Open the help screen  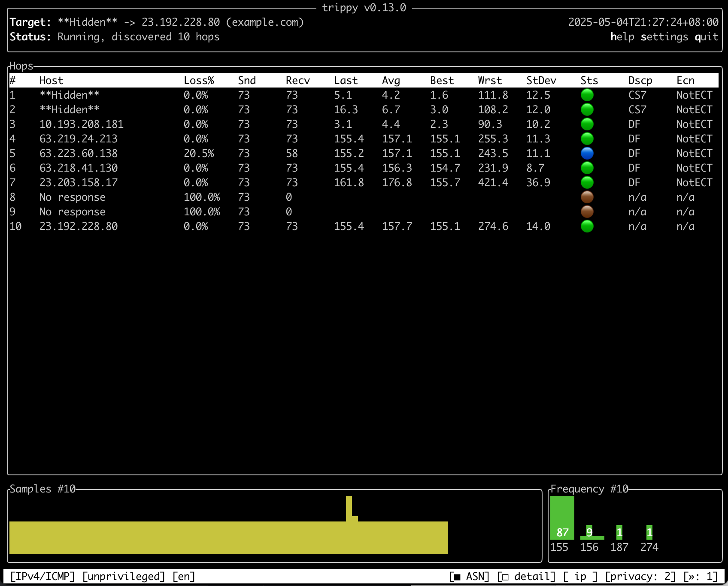(622, 37)
